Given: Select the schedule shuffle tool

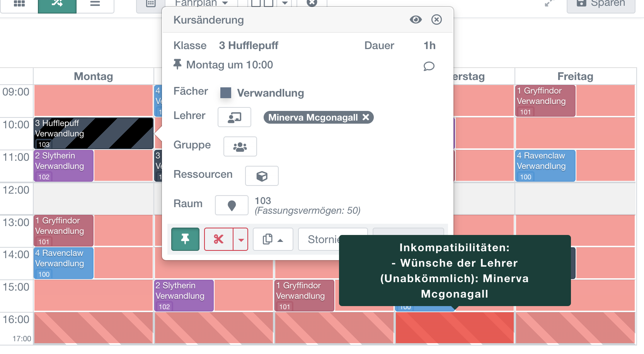Looking at the screenshot, I should tap(57, 3).
